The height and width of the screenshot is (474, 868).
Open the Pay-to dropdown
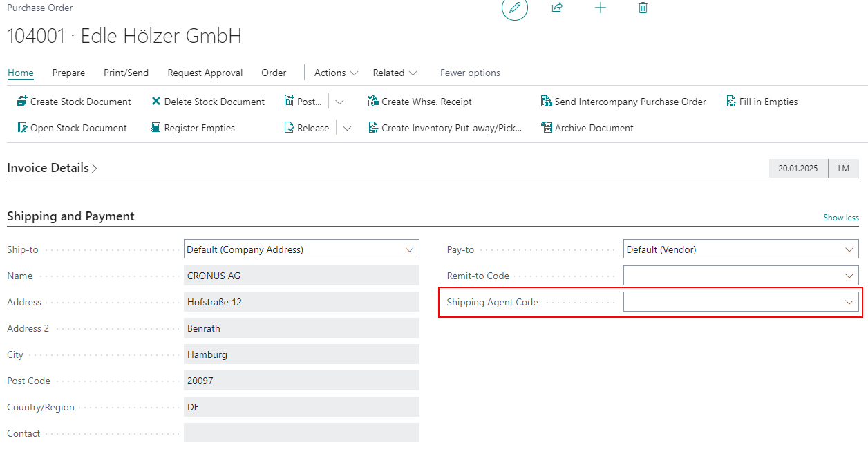(x=849, y=249)
